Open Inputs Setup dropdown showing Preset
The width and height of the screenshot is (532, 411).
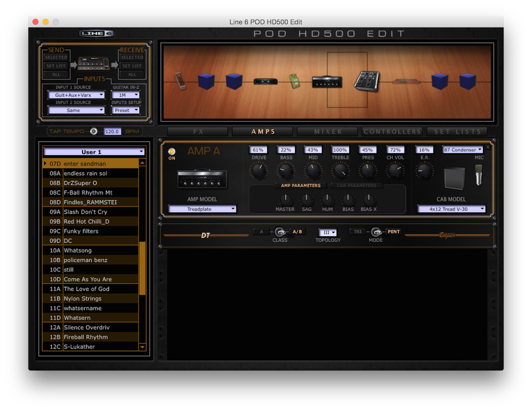click(x=126, y=110)
